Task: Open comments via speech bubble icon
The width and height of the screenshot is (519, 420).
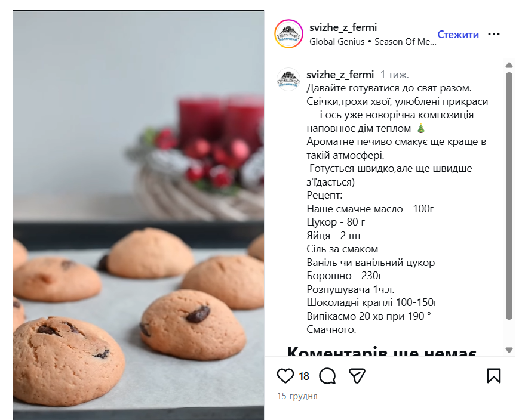Action: [x=327, y=376]
